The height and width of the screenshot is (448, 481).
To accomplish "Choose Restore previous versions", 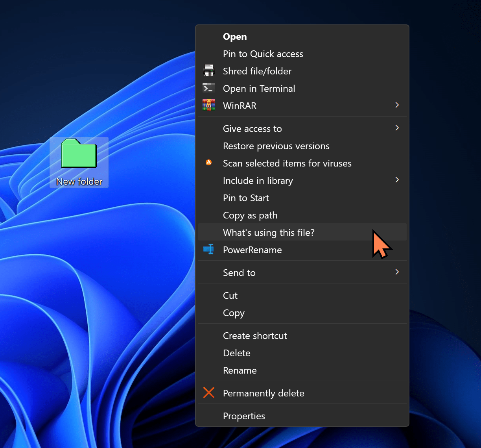I will [x=276, y=146].
